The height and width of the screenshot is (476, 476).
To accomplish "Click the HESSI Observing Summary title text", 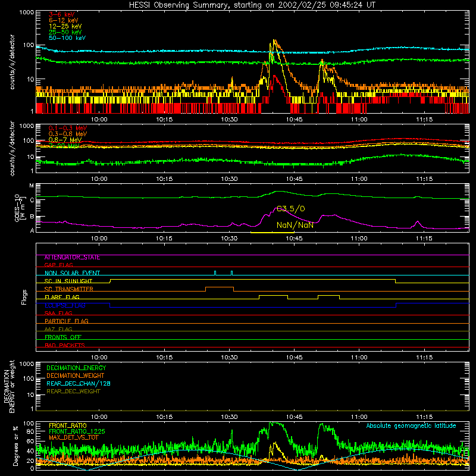I will pos(252,5).
